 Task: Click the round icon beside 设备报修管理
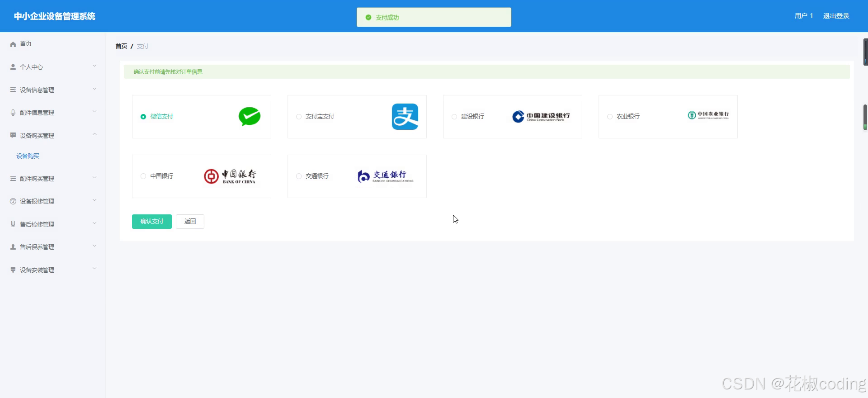tap(13, 201)
